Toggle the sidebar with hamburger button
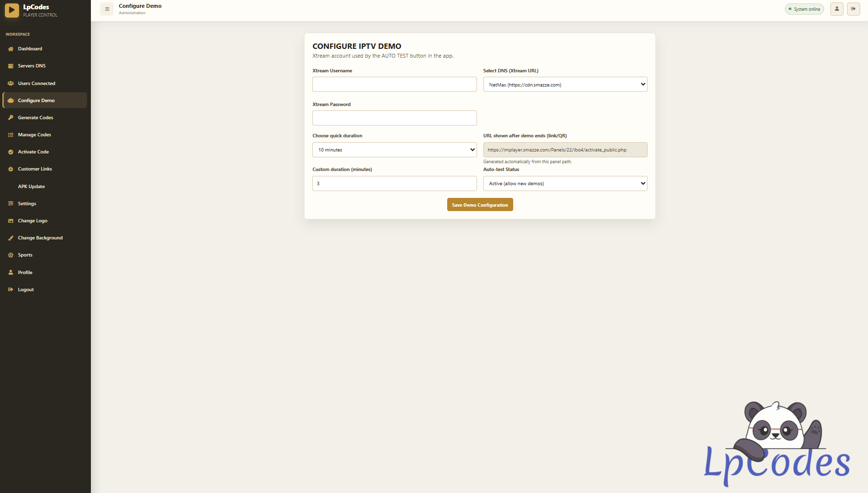 [x=107, y=9]
